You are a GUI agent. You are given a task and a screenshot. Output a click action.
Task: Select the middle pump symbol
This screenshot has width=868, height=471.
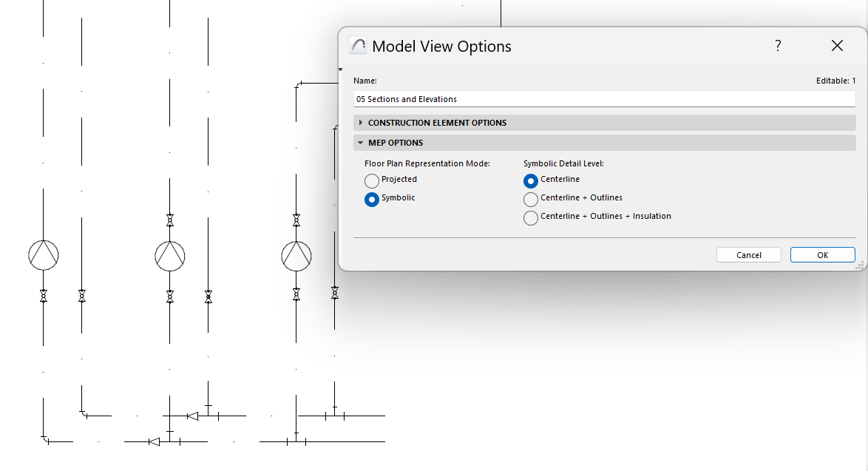tap(170, 255)
